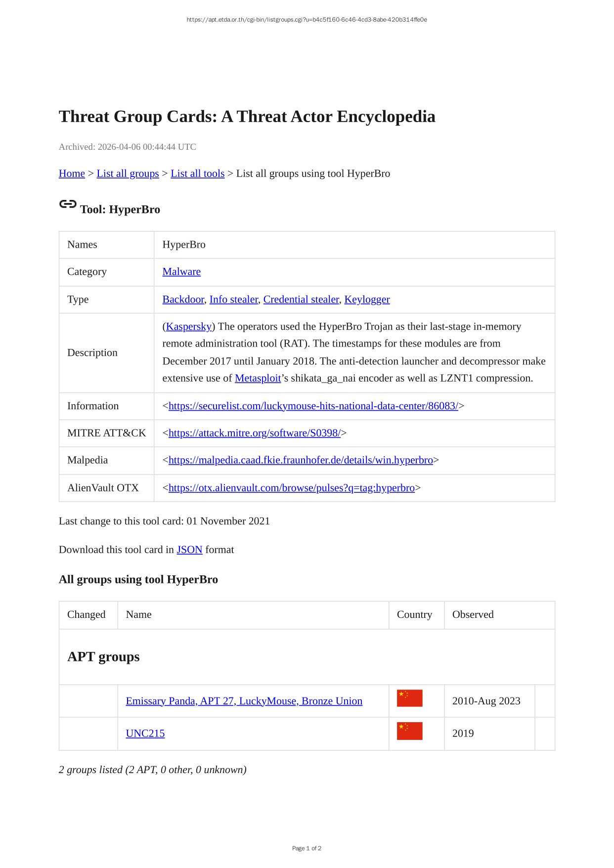Select the Backdoor type link
This screenshot has height=868, width=614.
coord(183,300)
